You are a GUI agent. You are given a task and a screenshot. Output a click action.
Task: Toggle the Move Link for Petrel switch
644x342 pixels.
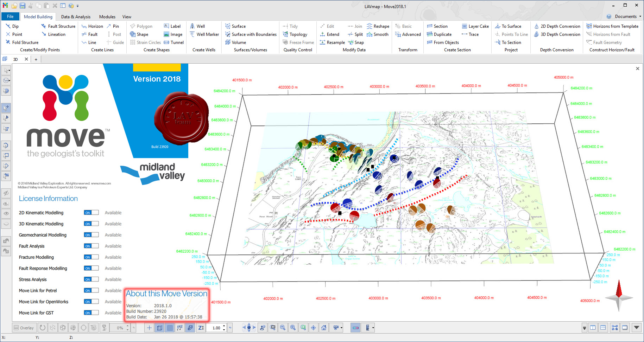tap(91, 290)
